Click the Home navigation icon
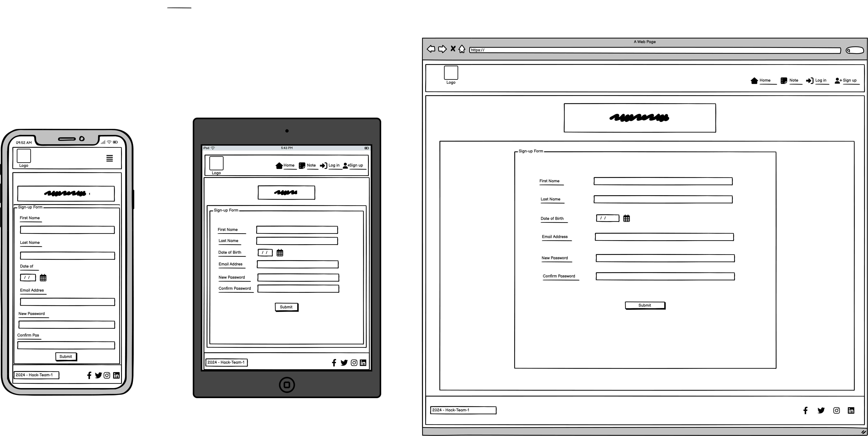Screen dimensions: 868x436 pyautogui.click(x=754, y=80)
